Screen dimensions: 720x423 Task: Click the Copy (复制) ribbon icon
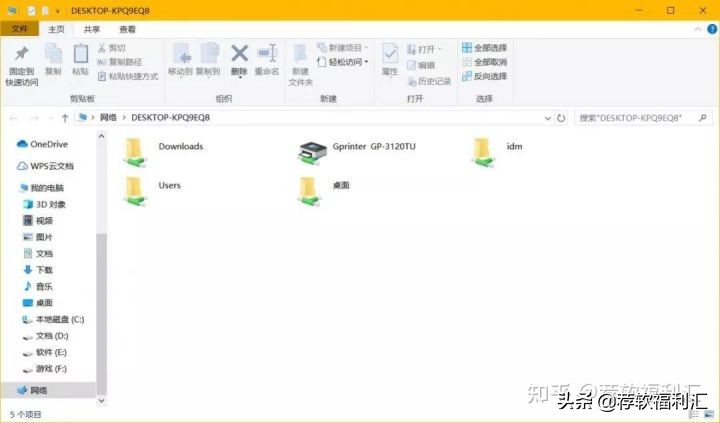(53, 55)
